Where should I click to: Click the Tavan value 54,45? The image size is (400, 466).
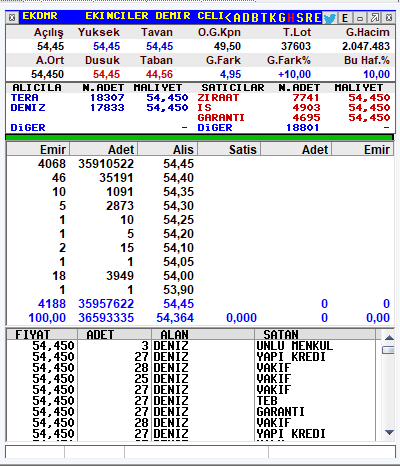click(x=160, y=46)
